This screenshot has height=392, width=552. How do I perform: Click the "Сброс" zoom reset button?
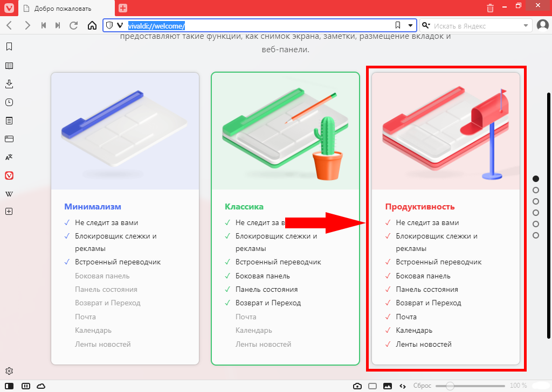click(422, 386)
